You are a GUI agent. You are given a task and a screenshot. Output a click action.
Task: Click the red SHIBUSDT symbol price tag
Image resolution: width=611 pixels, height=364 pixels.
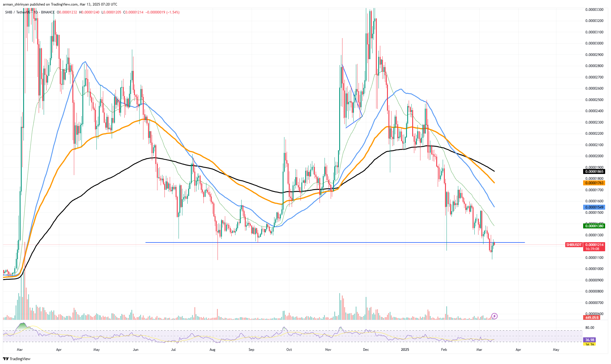click(574, 245)
